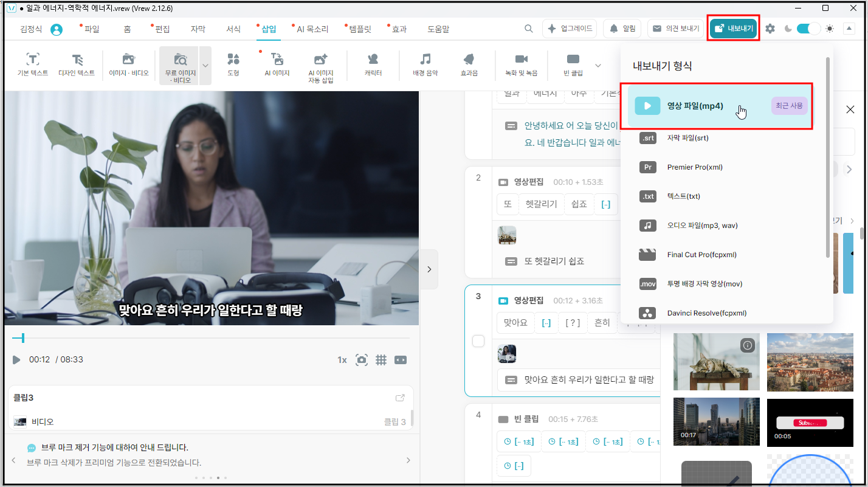Click the 내보내기 export button

tap(734, 29)
